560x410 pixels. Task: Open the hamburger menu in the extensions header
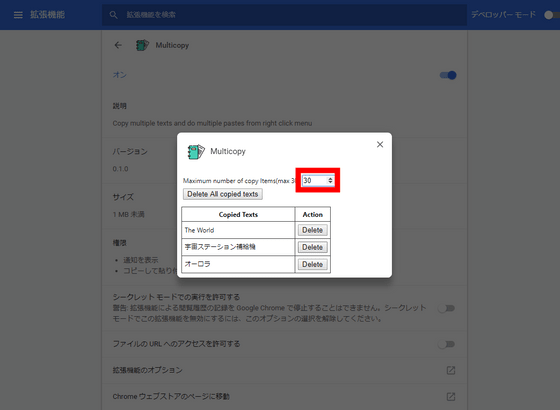click(18, 15)
